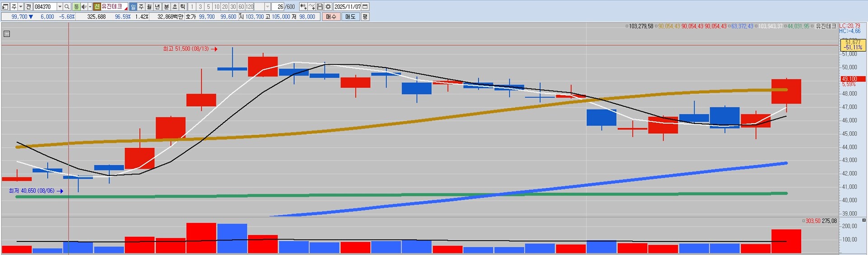Click the floppy disk save icon
Screen dimensions: 868x255
point(320,7)
